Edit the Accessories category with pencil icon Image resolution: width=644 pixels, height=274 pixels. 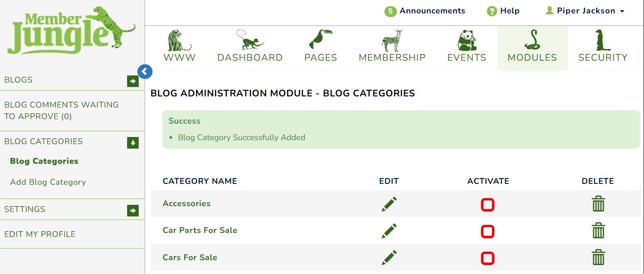[389, 204]
